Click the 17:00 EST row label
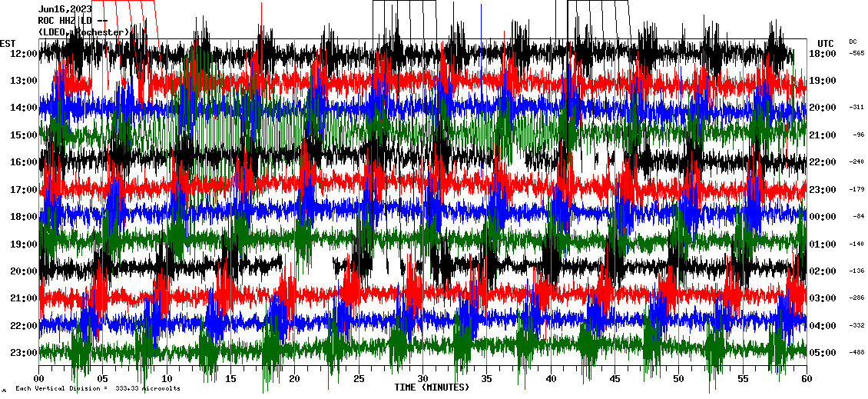The height and width of the screenshot is (399, 868). (x=24, y=190)
